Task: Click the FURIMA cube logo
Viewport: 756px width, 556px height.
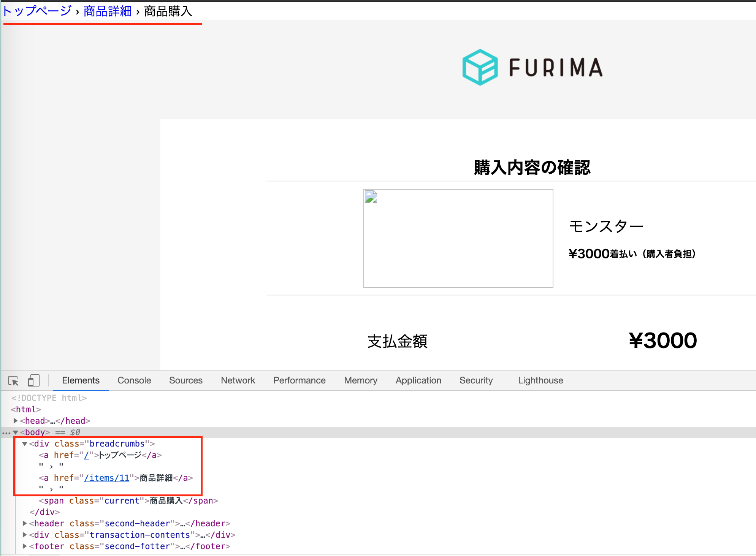Action: 480,67
